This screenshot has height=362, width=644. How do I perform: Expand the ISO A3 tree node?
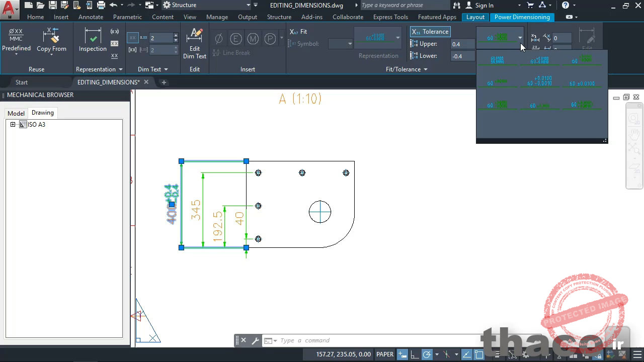tap(13, 125)
